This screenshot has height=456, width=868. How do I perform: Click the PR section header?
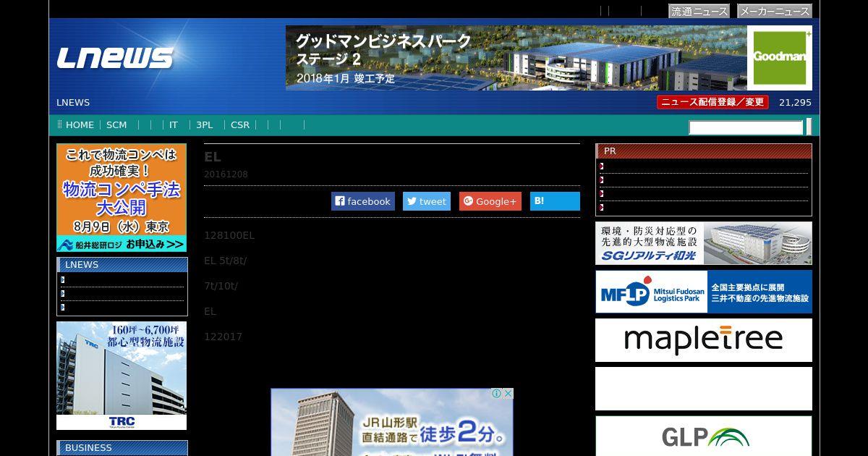click(x=704, y=151)
